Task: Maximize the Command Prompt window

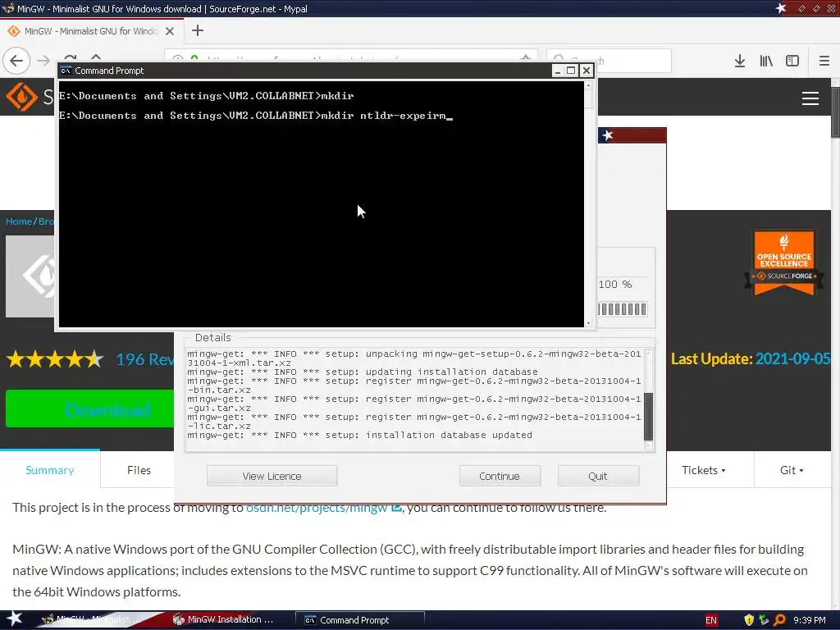Action: 571,71
